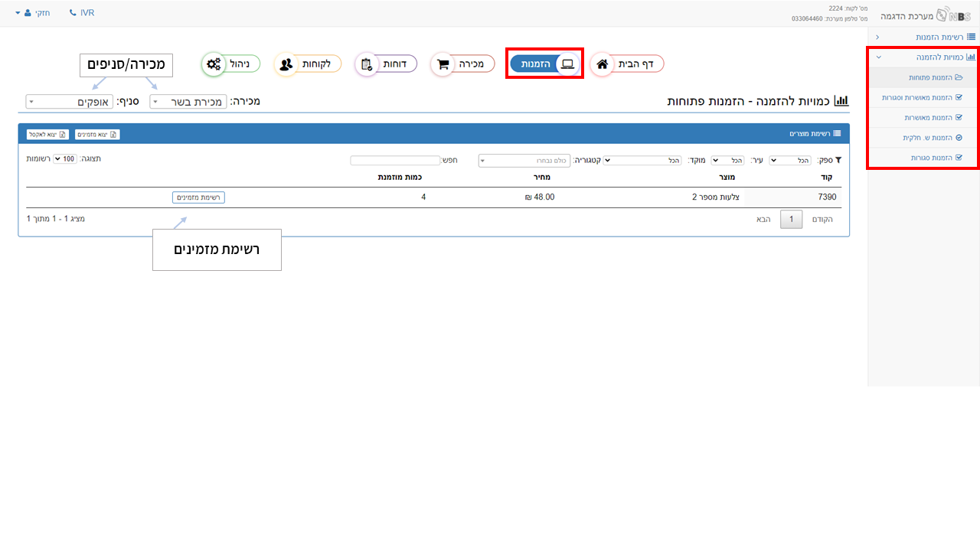Click the customers icon in לקוחות

286,64
